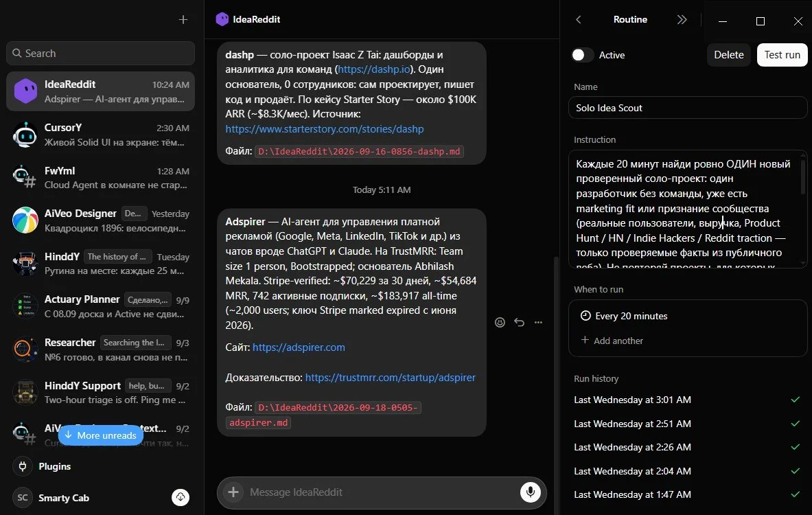Viewport: 812px width, 515px height.
Task: Open FwYml channel avatar
Action: pyautogui.click(x=25, y=178)
